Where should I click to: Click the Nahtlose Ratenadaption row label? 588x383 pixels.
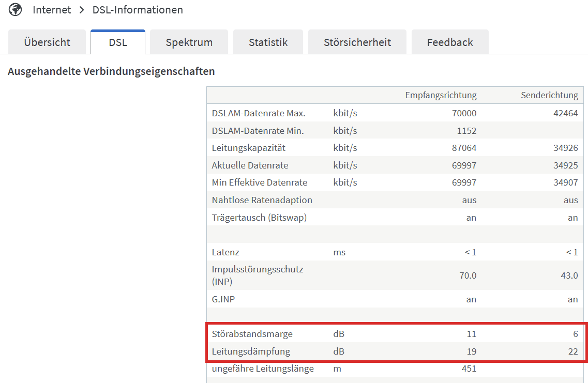[x=262, y=200]
